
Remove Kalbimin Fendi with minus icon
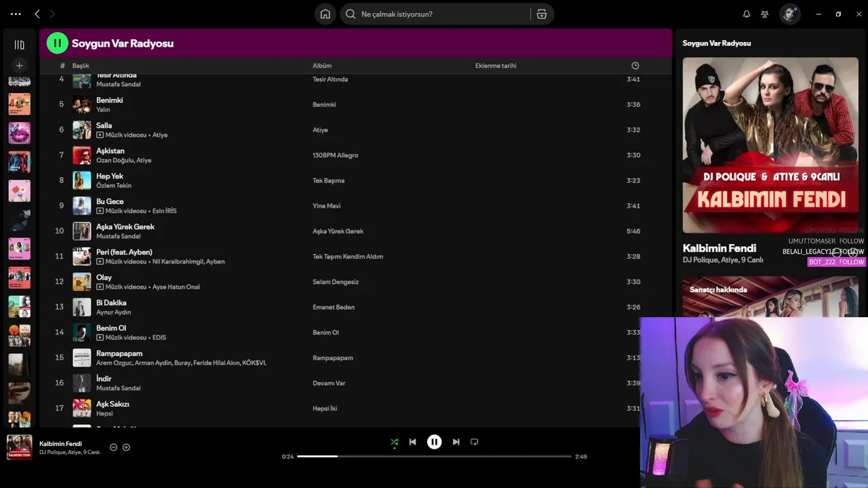click(113, 447)
